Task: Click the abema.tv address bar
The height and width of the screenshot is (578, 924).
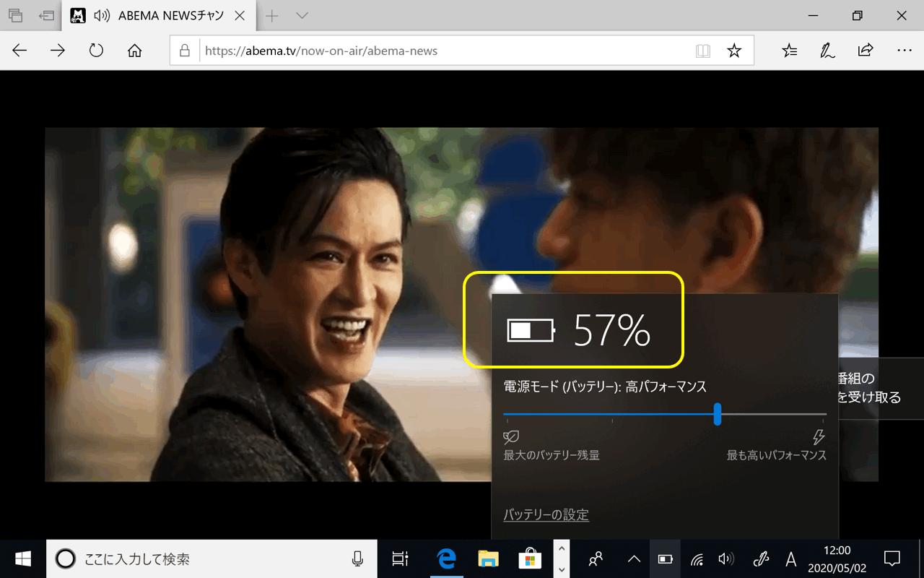Action: click(x=433, y=51)
